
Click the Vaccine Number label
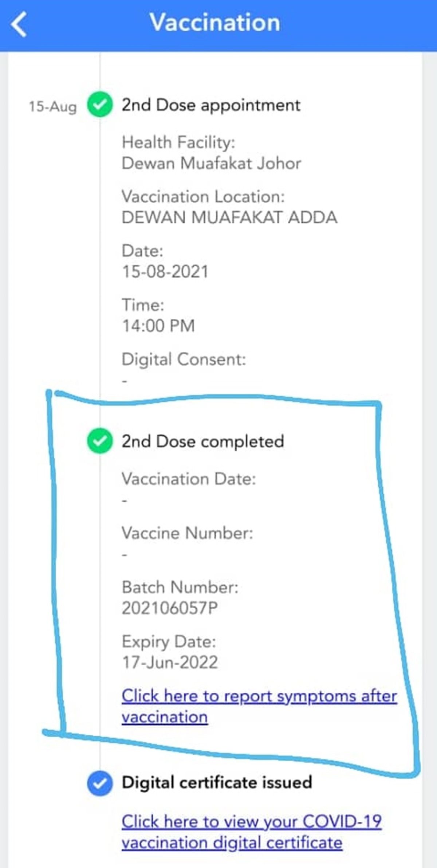tap(187, 533)
